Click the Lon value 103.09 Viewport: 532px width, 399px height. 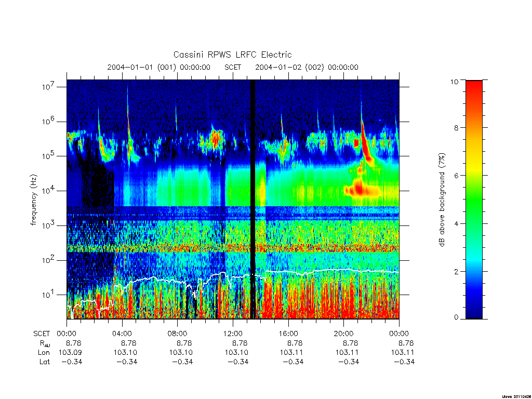pyautogui.click(x=70, y=353)
